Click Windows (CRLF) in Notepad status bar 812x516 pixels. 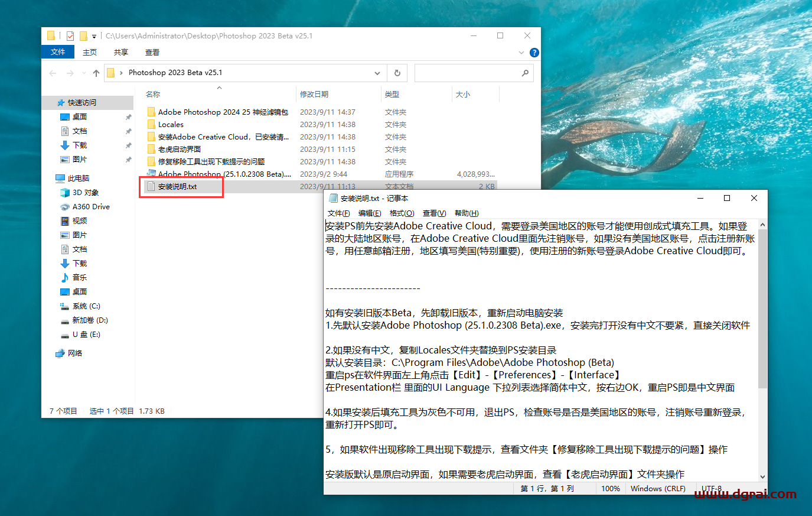coord(658,488)
